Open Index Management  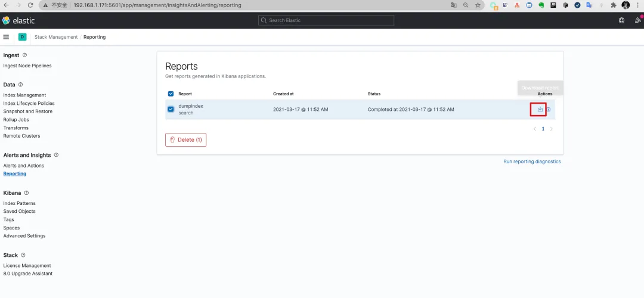pyautogui.click(x=24, y=95)
